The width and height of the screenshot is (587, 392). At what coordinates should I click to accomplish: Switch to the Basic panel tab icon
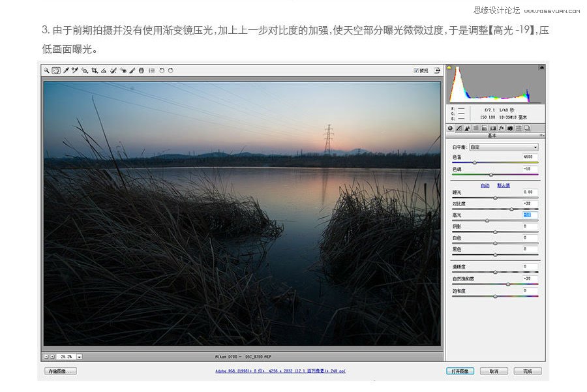click(x=450, y=128)
